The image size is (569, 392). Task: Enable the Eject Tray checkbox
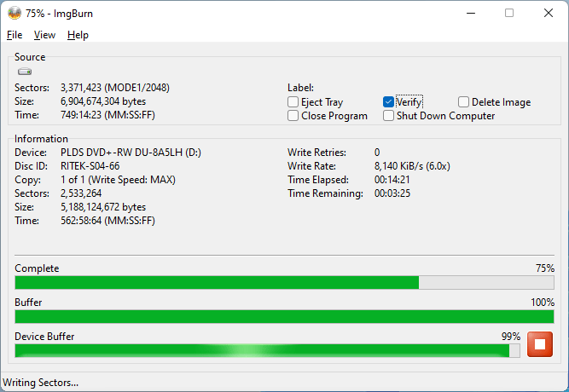click(293, 102)
